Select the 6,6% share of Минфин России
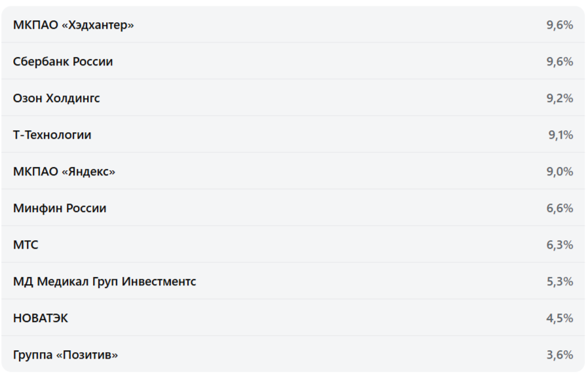 [x=560, y=208]
